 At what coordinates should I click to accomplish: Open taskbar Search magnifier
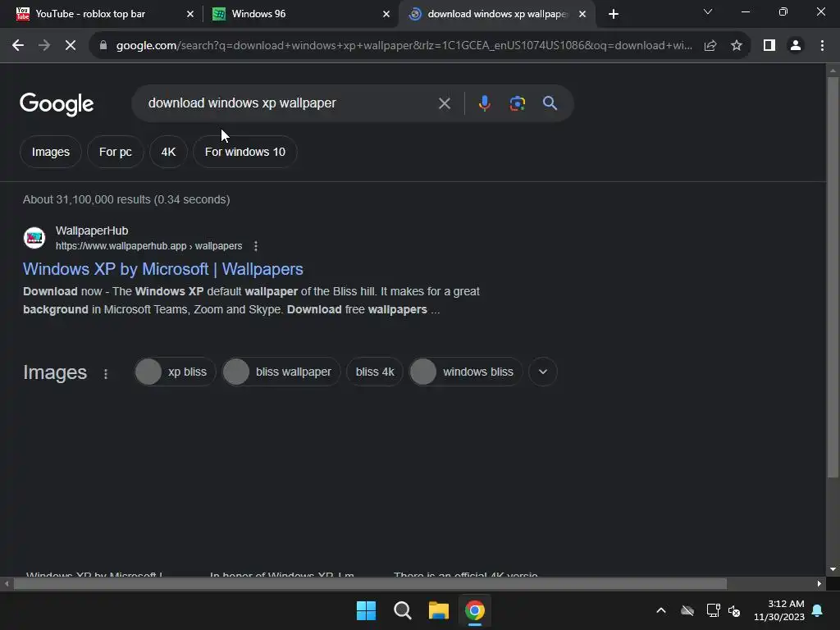click(402, 610)
